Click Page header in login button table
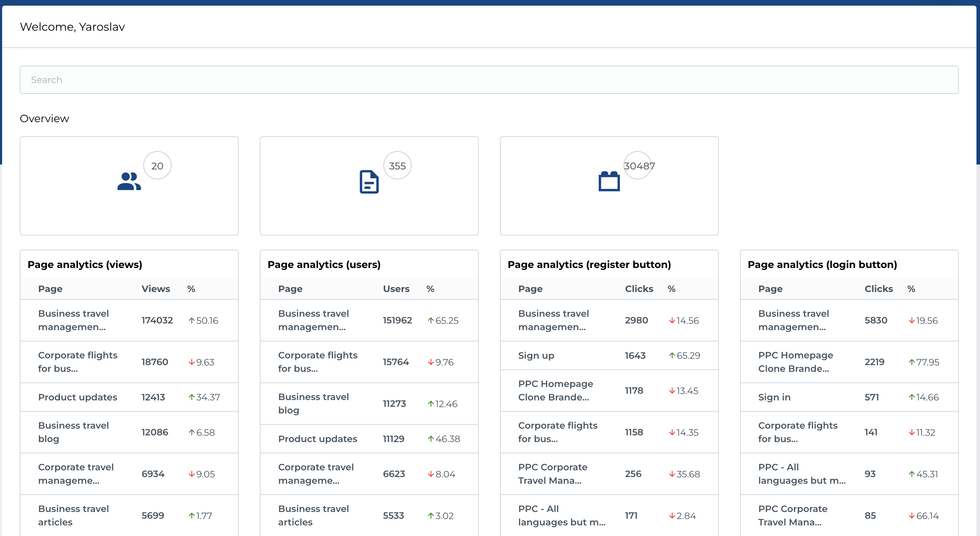This screenshot has height=536, width=980. coord(770,289)
